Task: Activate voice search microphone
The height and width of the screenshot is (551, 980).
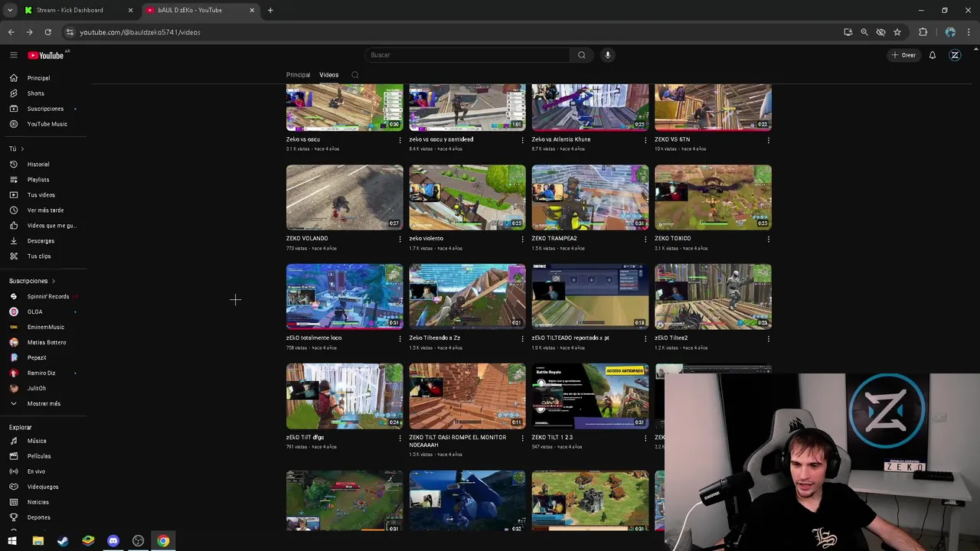Action: pyautogui.click(x=608, y=55)
